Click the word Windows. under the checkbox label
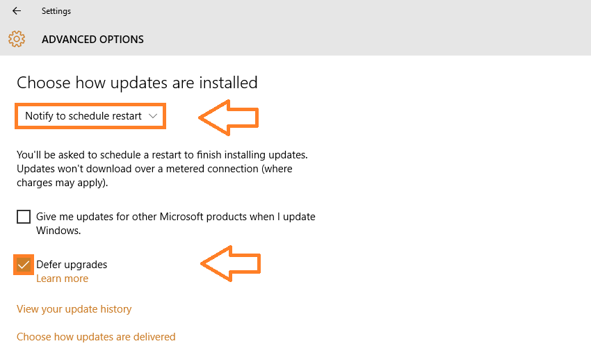591x364 pixels. (58, 231)
